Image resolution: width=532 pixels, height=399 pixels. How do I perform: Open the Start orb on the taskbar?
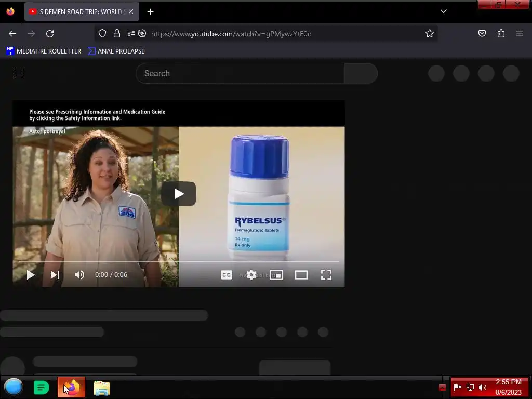(13, 387)
